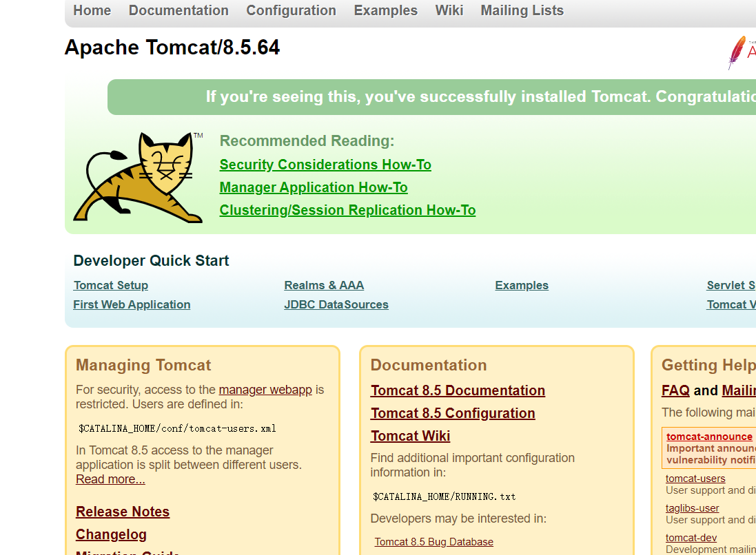
Task: Click the Tomcat cat mascot image
Action: pyautogui.click(x=139, y=177)
